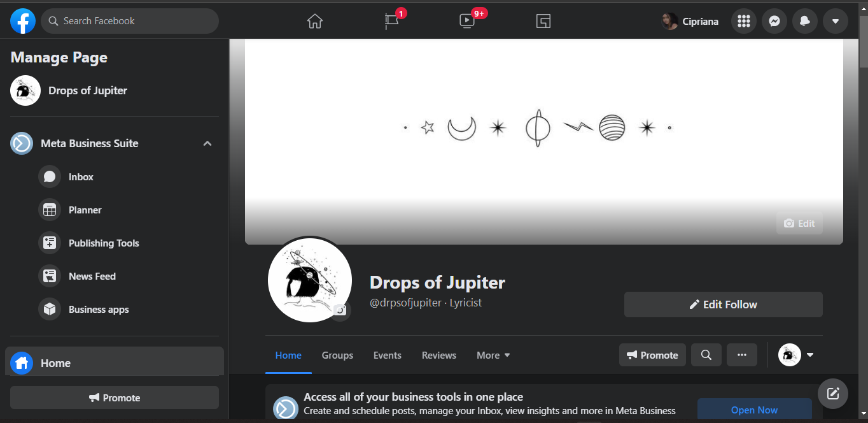Screen dimensions: 868x423
Task: Click the Search Facebook field
Action: tap(130, 21)
